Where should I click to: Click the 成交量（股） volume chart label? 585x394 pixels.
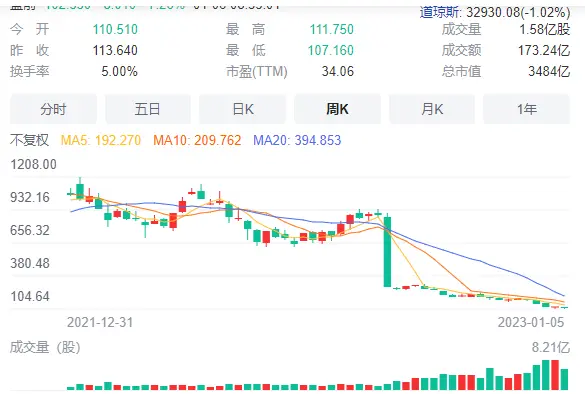click(45, 347)
